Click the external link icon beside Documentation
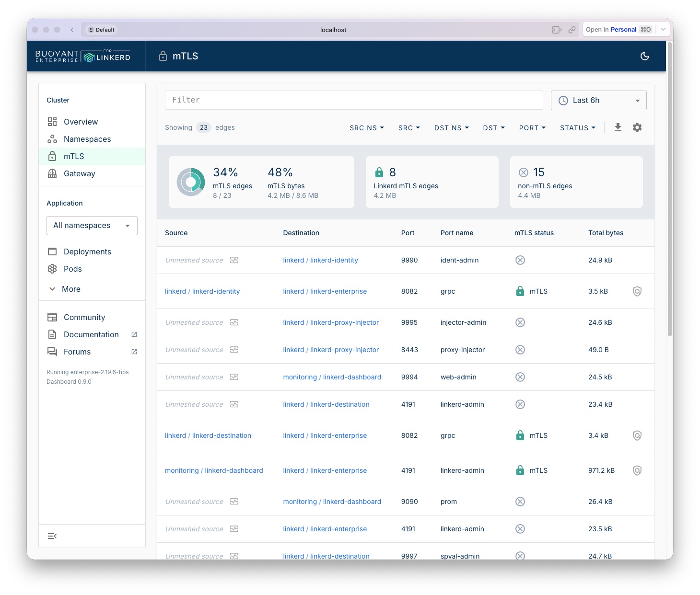Image resolution: width=700 pixels, height=595 pixels. 134,334
